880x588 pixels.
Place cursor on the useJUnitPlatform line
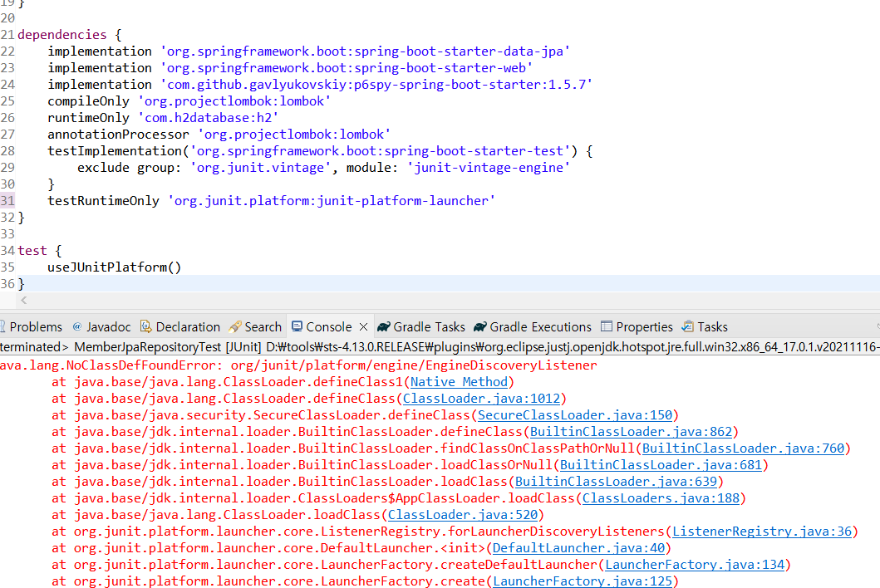pyautogui.click(x=116, y=267)
